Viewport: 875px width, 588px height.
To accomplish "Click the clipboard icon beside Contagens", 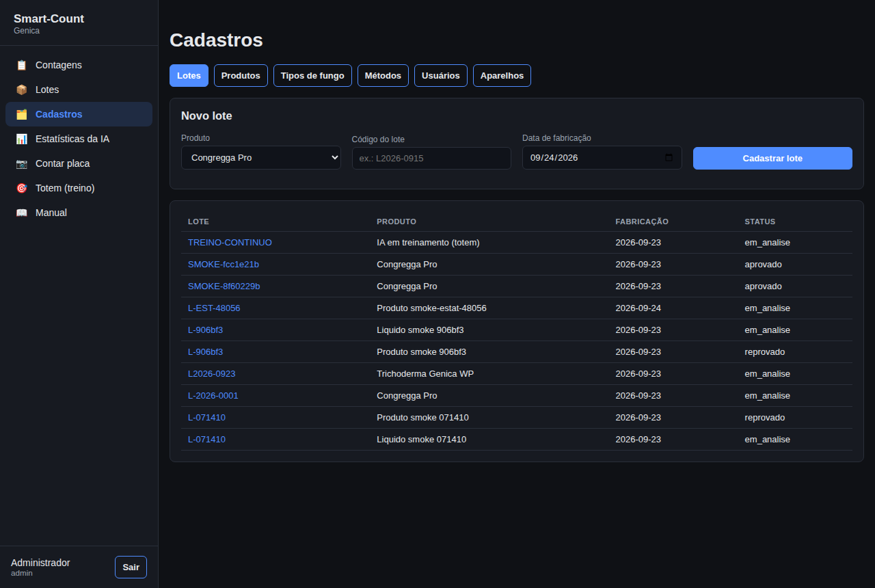I will click(22, 65).
